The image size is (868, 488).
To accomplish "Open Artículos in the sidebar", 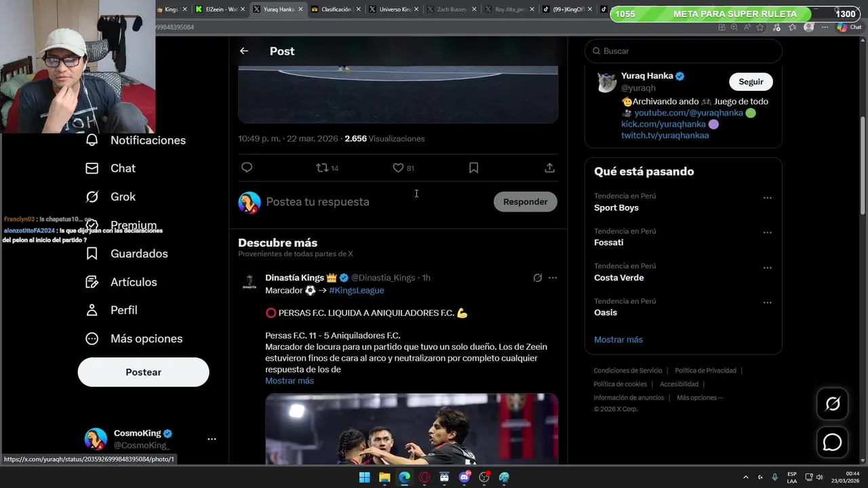I will [x=121, y=282].
